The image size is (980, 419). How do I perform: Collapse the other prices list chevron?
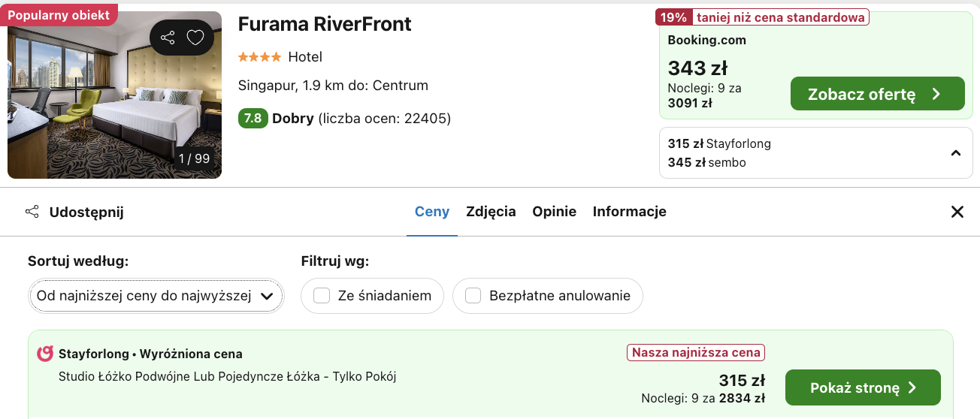(x=955, y=153)
